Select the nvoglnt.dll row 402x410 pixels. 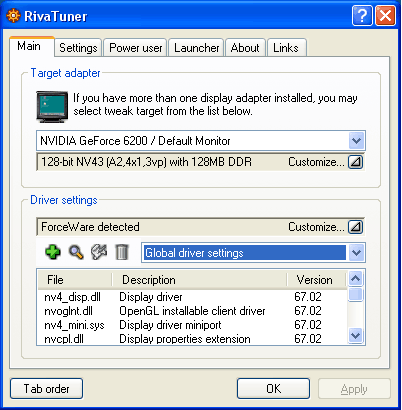(193, 311)
